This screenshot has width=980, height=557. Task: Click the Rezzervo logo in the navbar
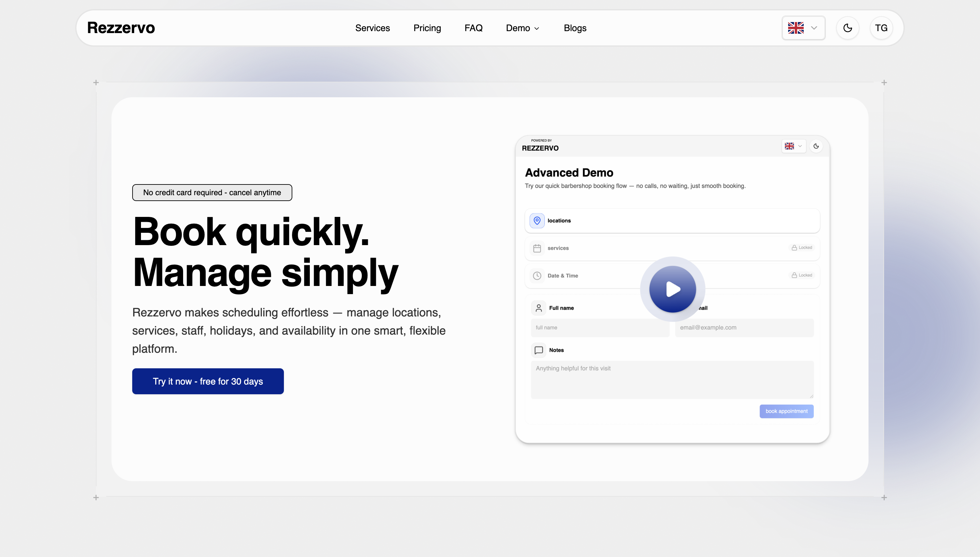click(121, 28)
